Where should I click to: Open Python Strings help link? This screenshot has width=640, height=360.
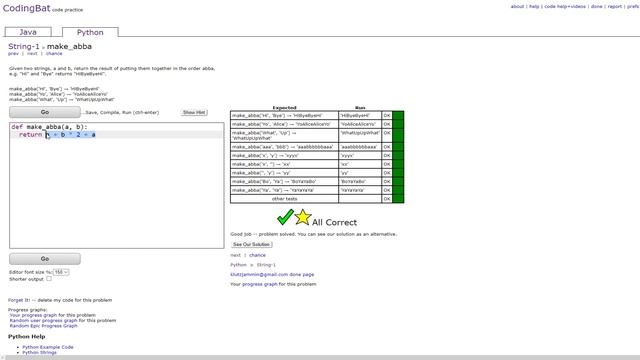point(39,352)
